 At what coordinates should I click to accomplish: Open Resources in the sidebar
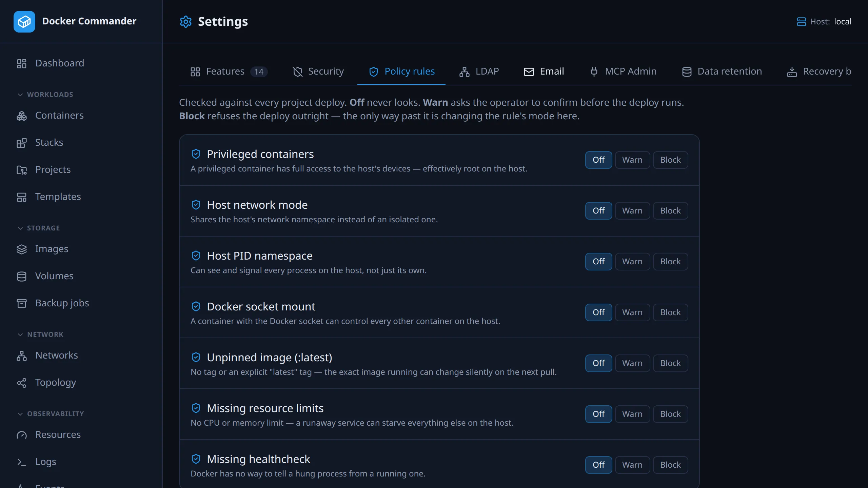tap(81, 435)
